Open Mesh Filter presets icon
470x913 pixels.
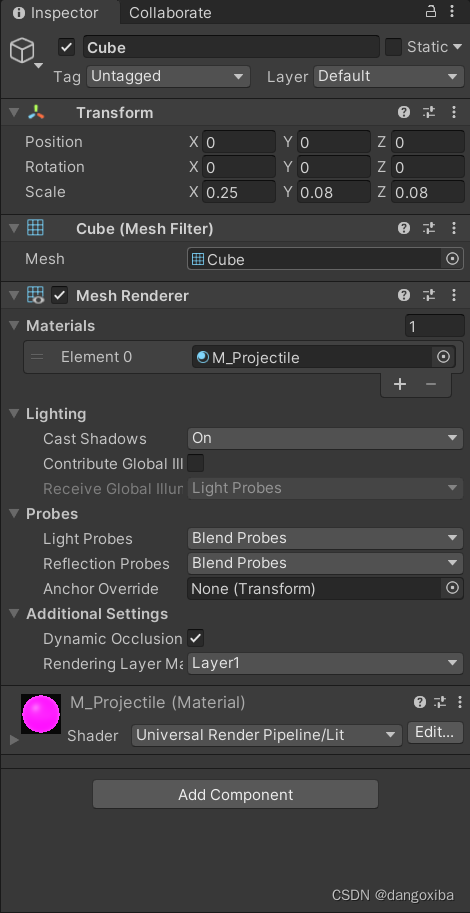click(429, 229)
